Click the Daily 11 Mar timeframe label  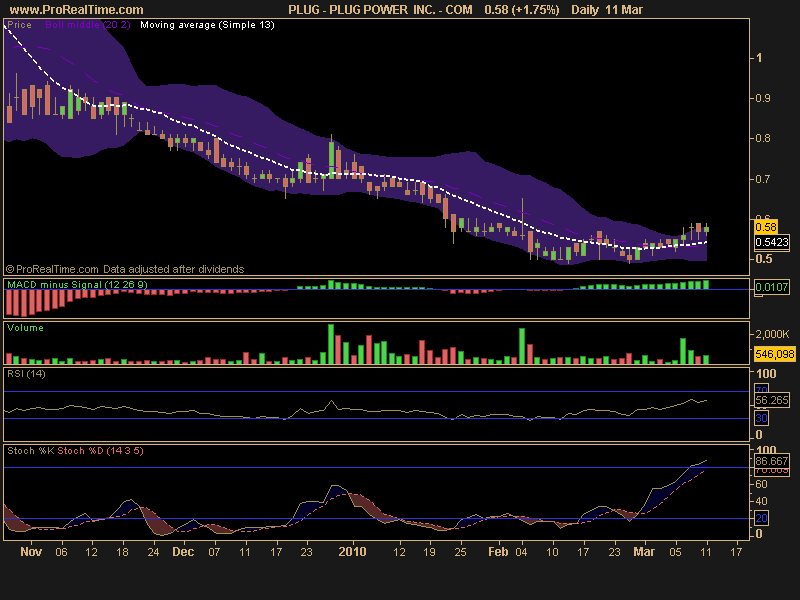tap(607, 10)
